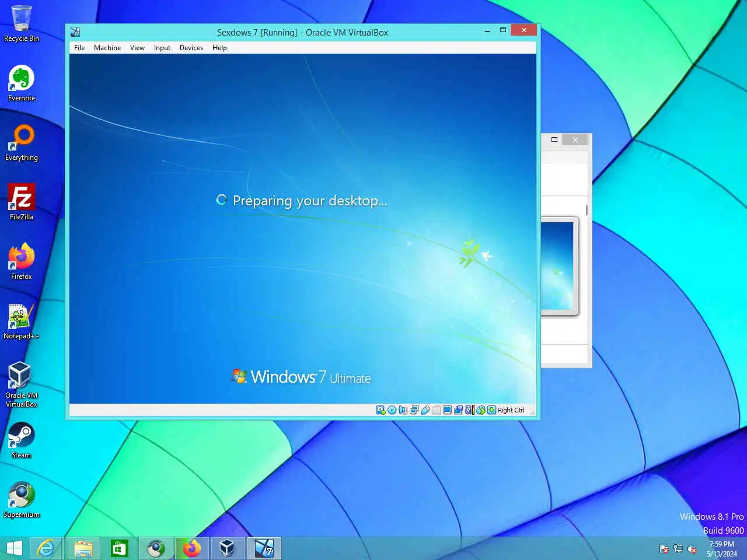Screen dimensions: 747x560
Task: Maximize the Sexdows 7 VM window
Action: 503,30
